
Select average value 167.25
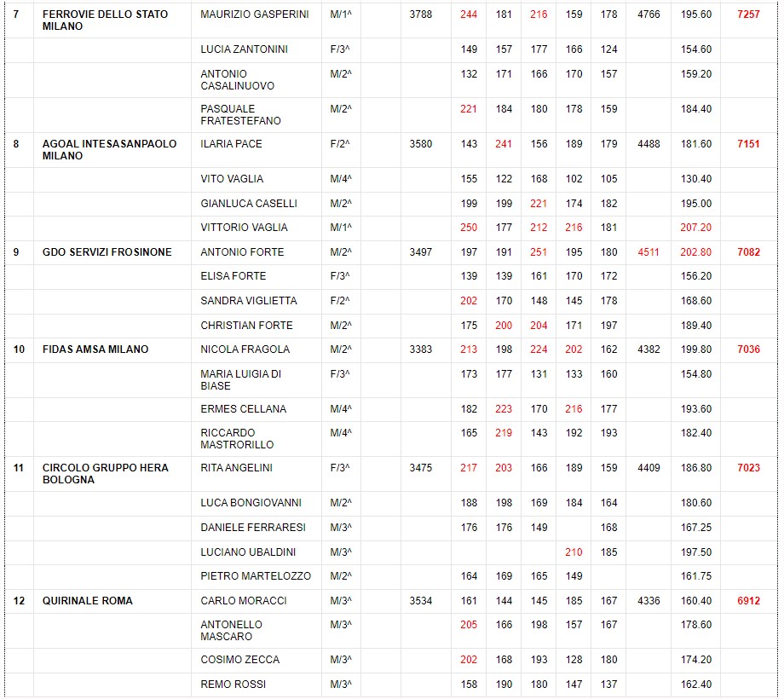coord(695,528)
